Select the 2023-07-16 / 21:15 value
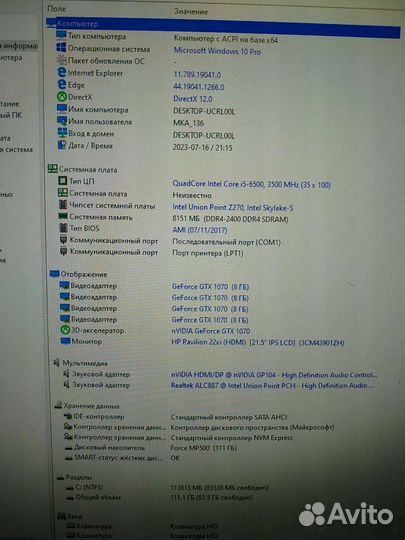 (x=202, y=147)
